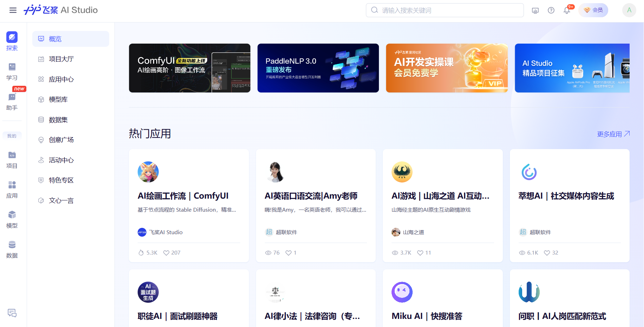Click the console monitor icon beside search
This screenshot has width=644, height=327.
(x=535, y=11)
